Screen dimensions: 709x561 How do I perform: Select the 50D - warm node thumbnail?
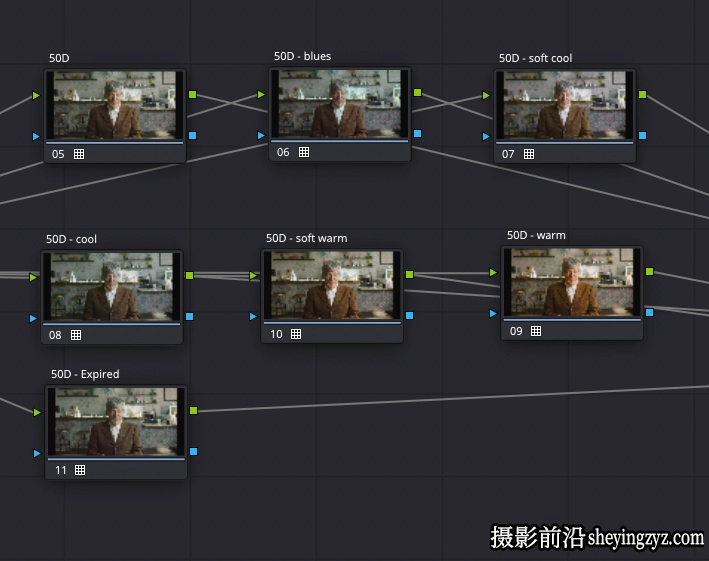[x=572, y=282]
